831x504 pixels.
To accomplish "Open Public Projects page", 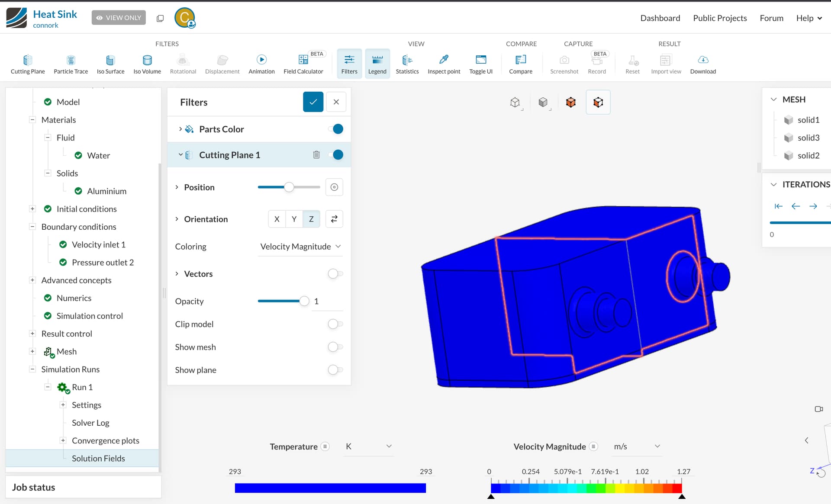I will (720, 18).
